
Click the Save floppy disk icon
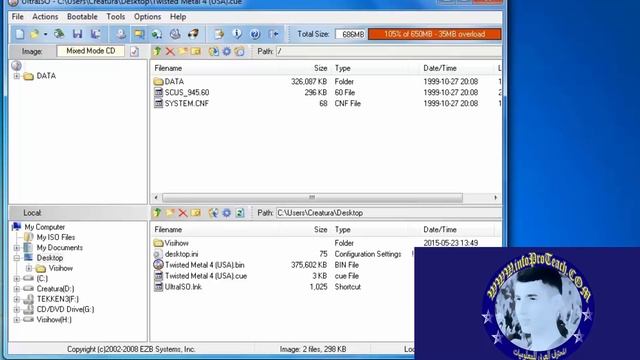click(78, 34)
